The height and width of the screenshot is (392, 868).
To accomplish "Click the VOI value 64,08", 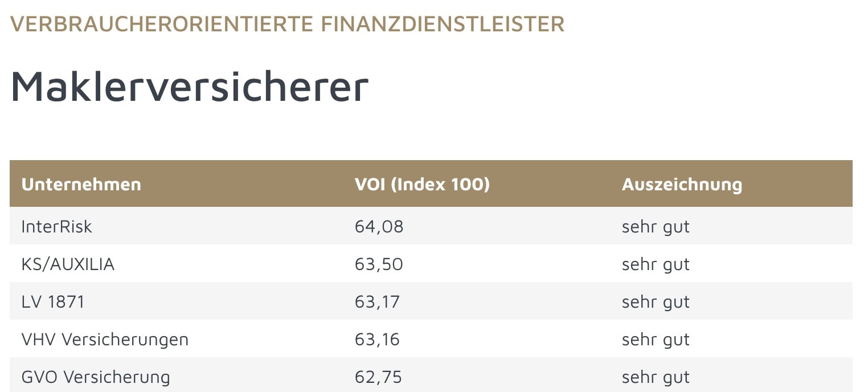I will pos(379,227).
